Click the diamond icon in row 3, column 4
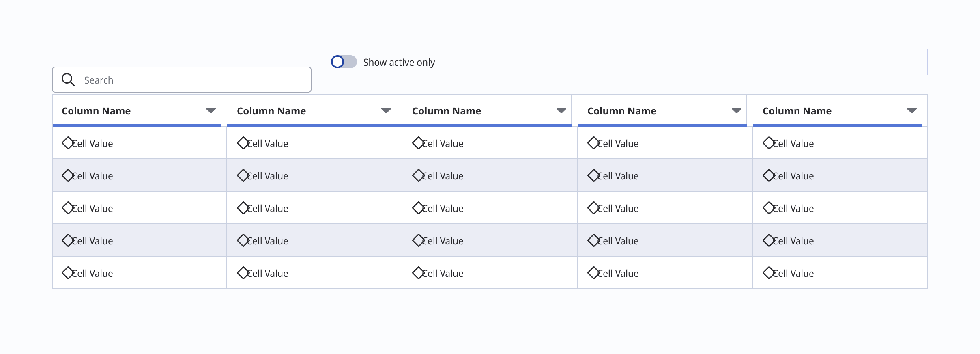Viewport: 980px width, 354px height. (594, 208)
